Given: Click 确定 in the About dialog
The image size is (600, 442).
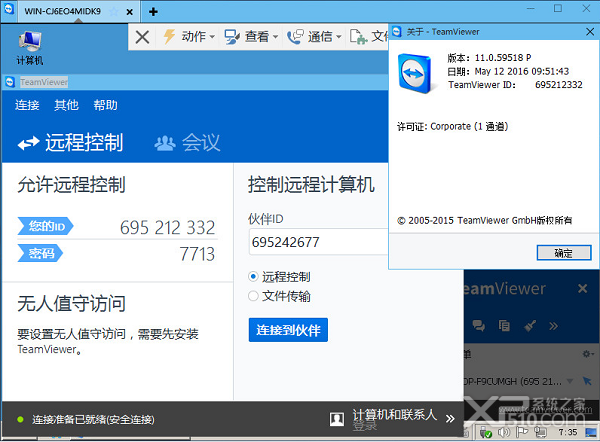Looking at the screenshot, I should point(564,253).
